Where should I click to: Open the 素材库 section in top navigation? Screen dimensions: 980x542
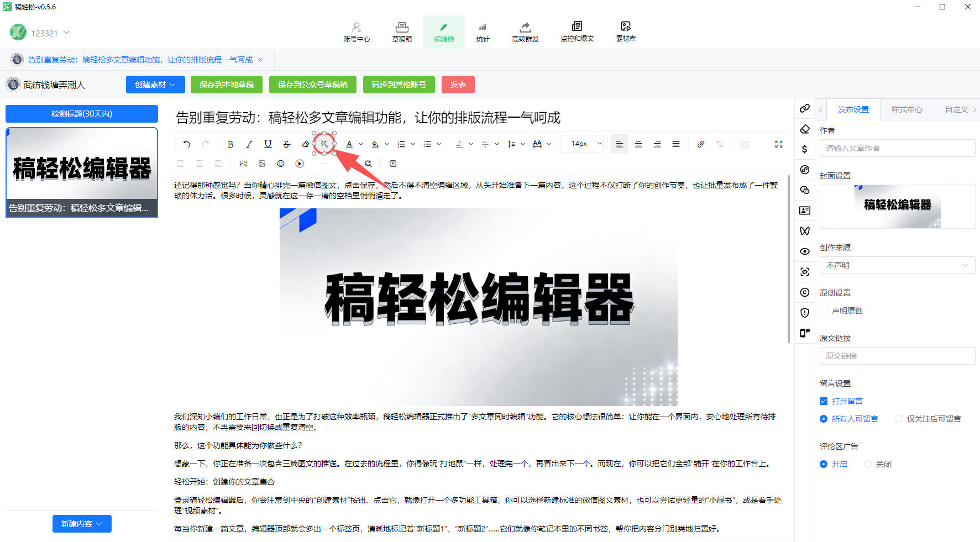[625, 31]
